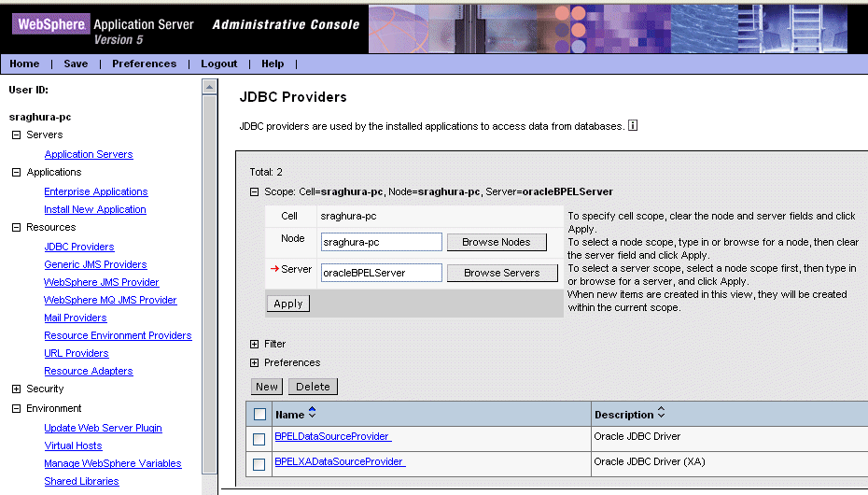Click into the Server text field
The width and height of the screenshot is (868, 495).
382,273
